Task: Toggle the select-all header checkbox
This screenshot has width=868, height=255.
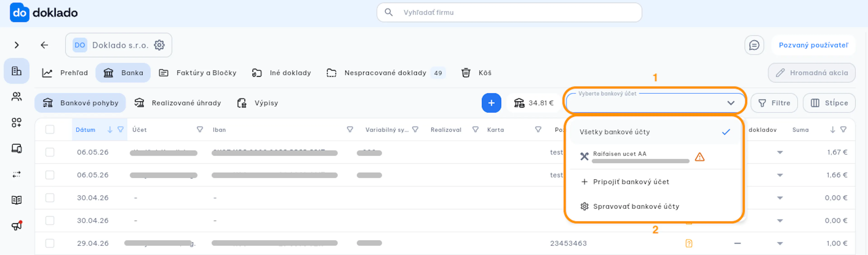Action: point(50,129)
